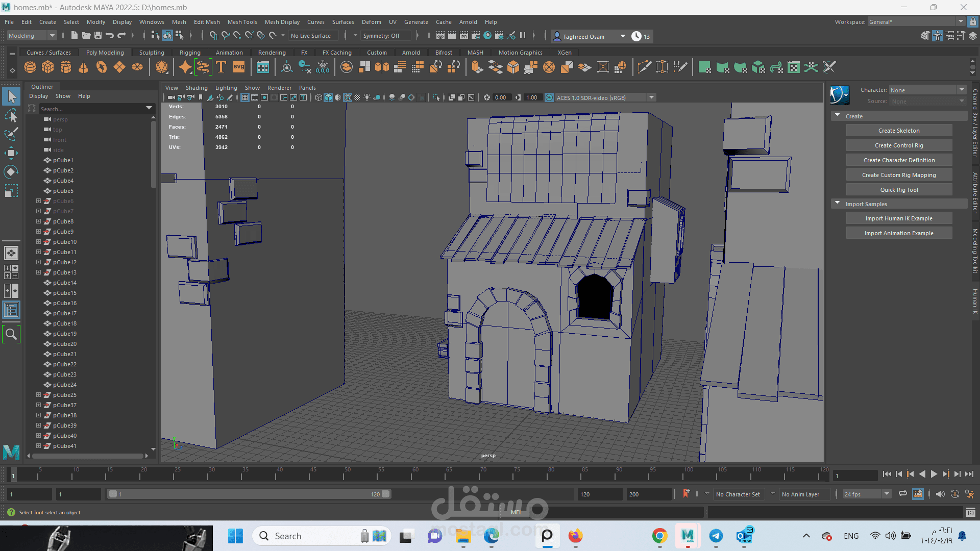Click play forwards on the timeline

(934, 474)
